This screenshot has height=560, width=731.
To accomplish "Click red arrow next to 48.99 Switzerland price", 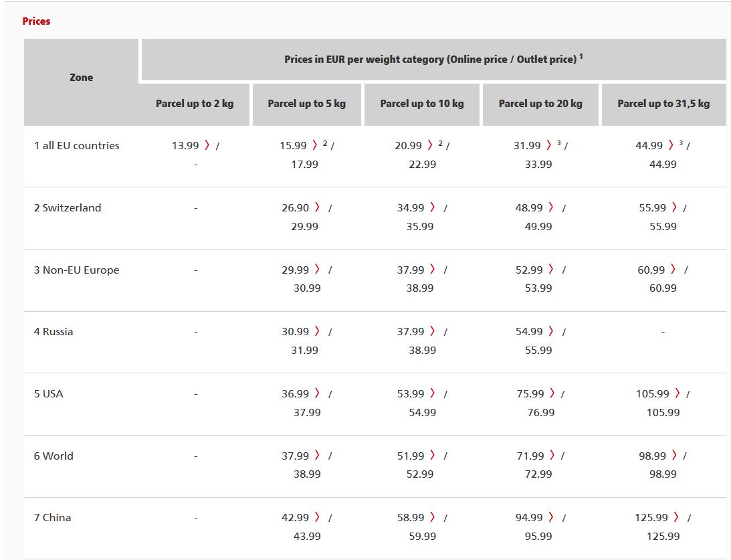I will (551, 207).
